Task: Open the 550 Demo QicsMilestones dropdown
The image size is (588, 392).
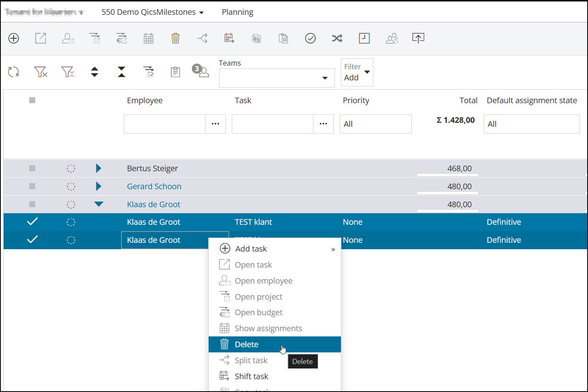Action: (x=153, y=12)
